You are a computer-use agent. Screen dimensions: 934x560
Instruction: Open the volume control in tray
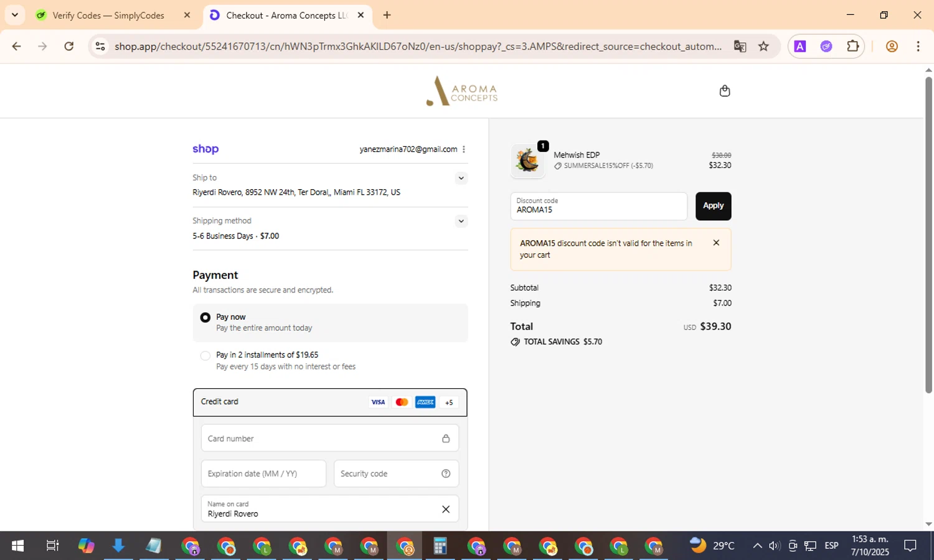(x=774, y=546)
